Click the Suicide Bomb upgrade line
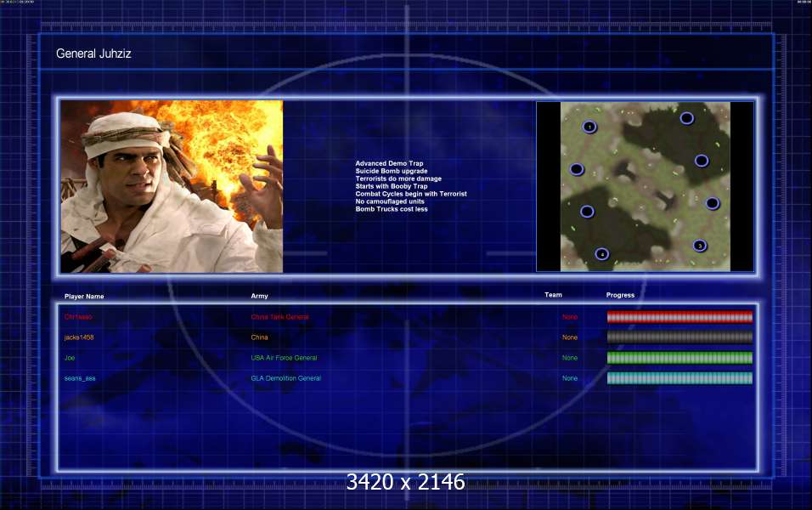The image size is (812, 510). tap(392, 171)
